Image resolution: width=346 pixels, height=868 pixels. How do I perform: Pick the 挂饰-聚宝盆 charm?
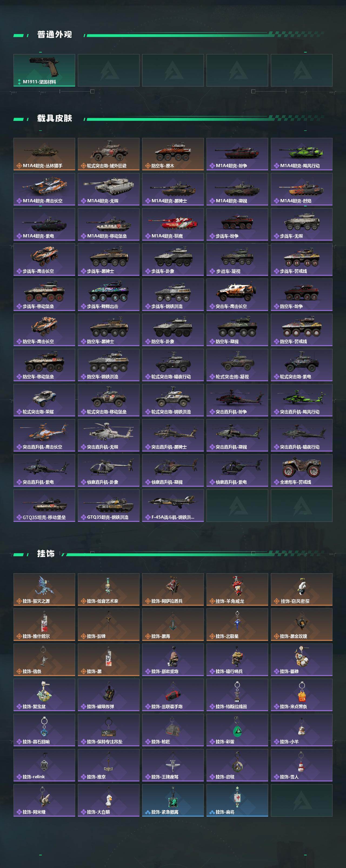point(44,695)
